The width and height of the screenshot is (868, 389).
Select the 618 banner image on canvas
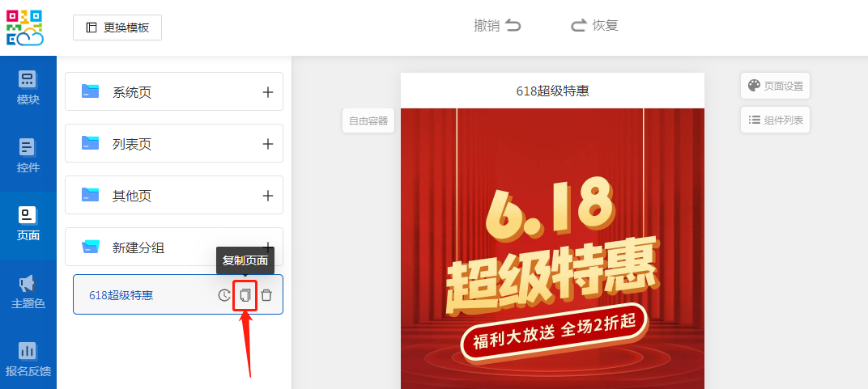pyautogui.click(x=552, y=243)
